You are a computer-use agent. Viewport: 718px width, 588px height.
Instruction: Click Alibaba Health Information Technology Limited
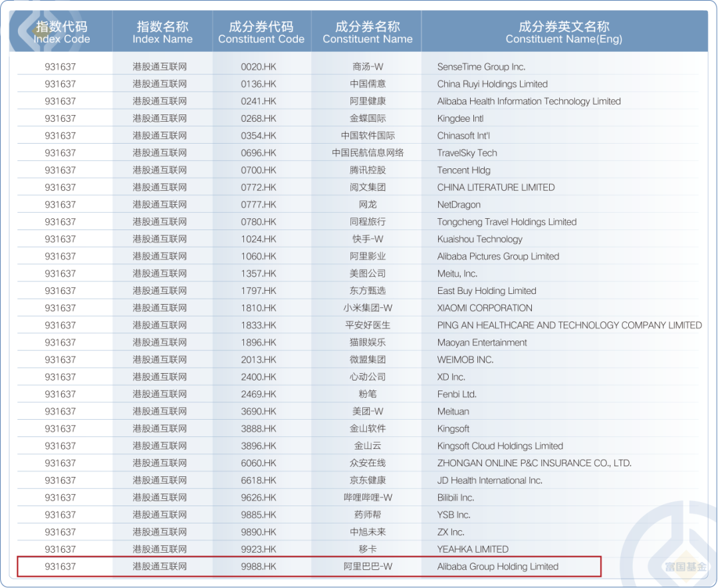pos(529,101)
